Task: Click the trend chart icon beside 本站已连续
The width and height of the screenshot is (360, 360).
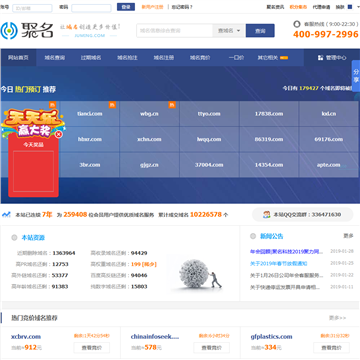Action: 6,214
